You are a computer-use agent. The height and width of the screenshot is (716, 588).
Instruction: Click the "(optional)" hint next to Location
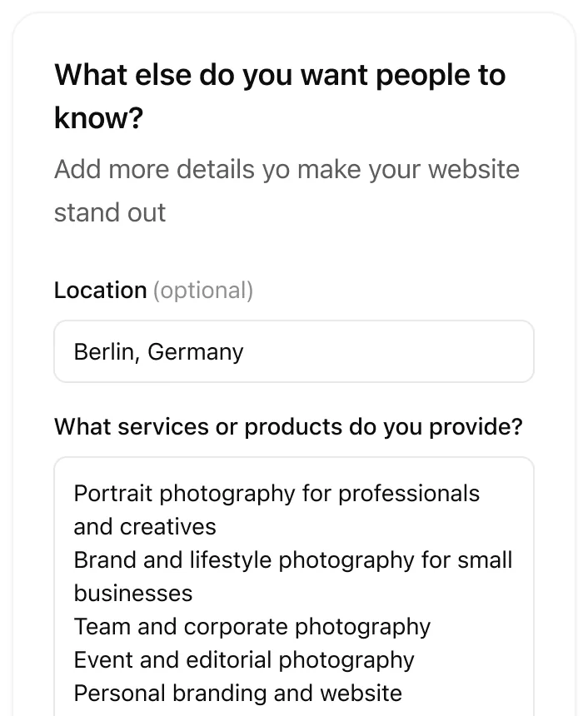[x=203, y=291]
